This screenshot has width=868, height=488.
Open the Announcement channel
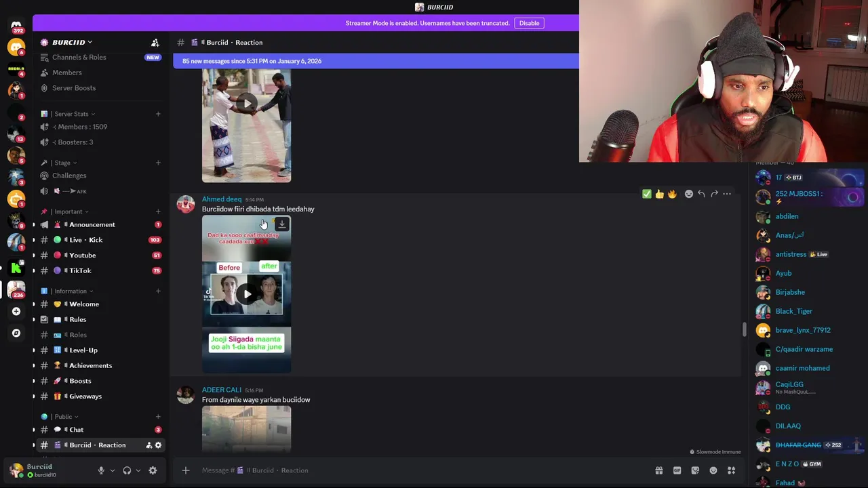100,225
